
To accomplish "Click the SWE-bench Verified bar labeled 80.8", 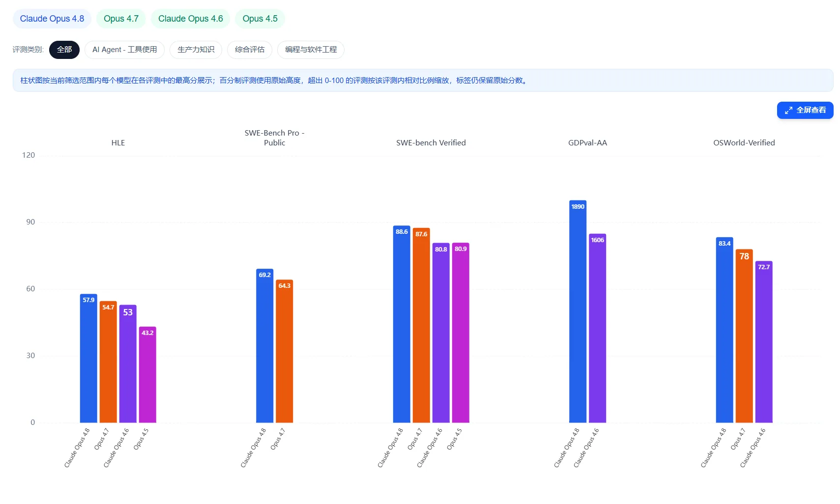I will pos(441,333).
